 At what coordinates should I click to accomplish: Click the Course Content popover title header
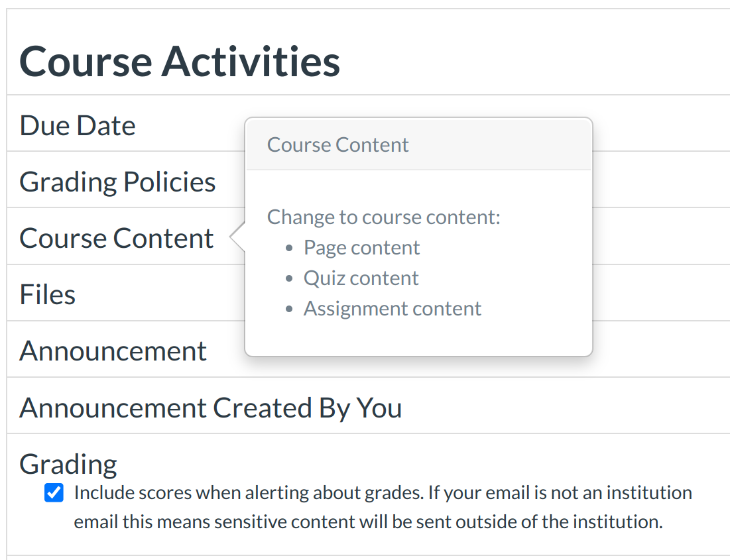coord(338,145)
